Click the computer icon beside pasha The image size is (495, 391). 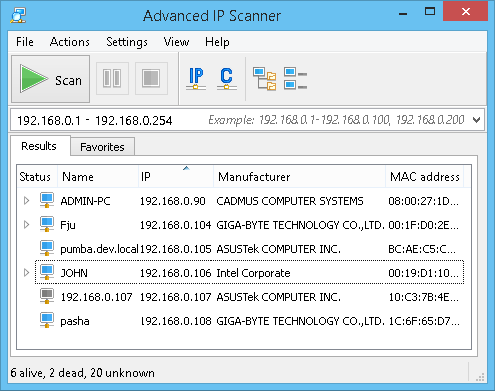click(x=47, y=321)
